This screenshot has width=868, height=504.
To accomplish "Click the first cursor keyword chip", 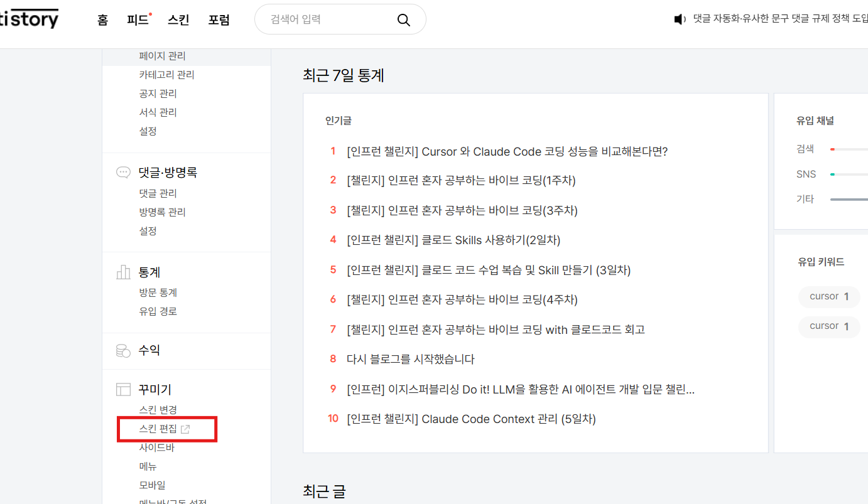I will point(829,296).
